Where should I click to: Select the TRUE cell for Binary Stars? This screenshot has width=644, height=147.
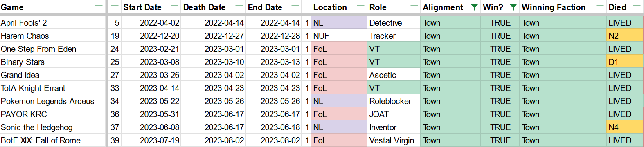(x=500, y=62)
